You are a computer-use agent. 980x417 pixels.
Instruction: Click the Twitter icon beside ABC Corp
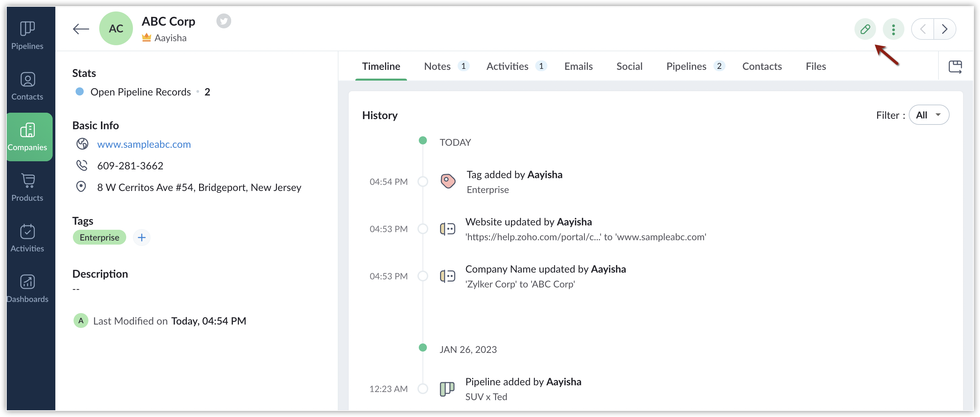pyautogui.click(x=224, y=21)
